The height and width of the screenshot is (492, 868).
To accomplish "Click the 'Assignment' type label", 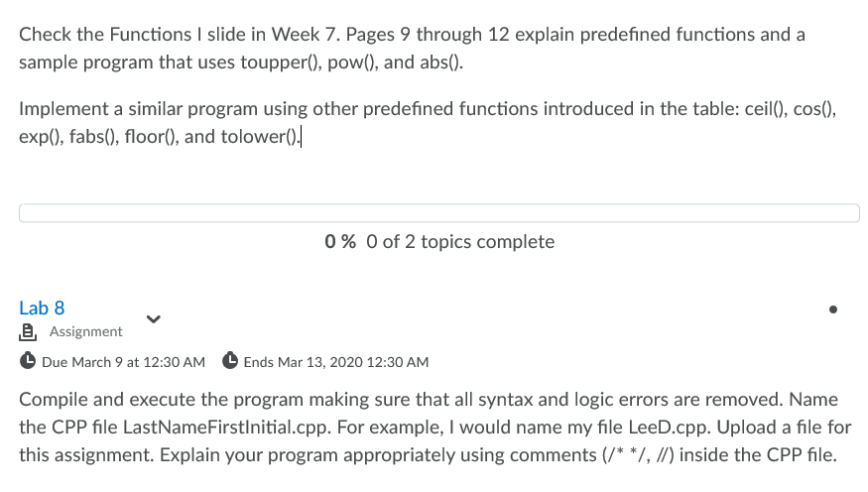I will click(x=85, y=331).
